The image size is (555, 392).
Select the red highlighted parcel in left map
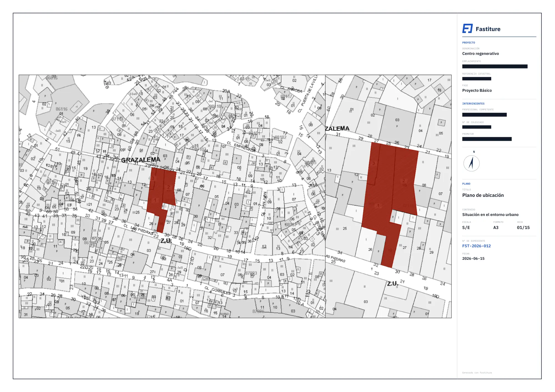(x=162, y=200)
